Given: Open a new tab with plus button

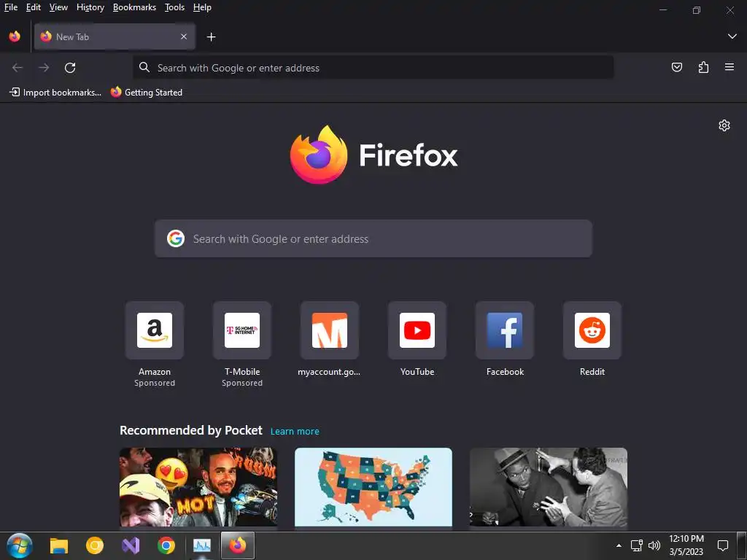Looking at the screenshot, I should click(211, 36).
